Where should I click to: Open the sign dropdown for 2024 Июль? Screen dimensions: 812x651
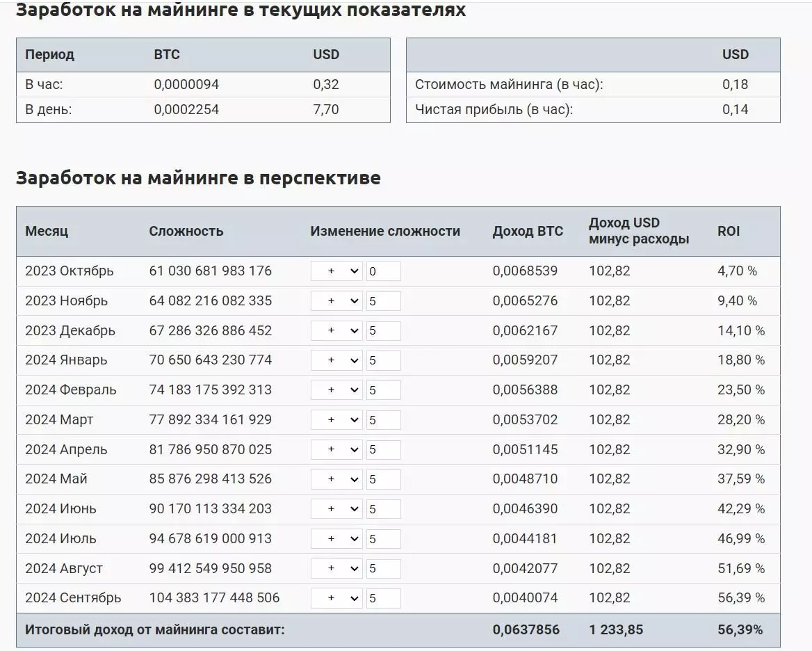click(336, 539)
